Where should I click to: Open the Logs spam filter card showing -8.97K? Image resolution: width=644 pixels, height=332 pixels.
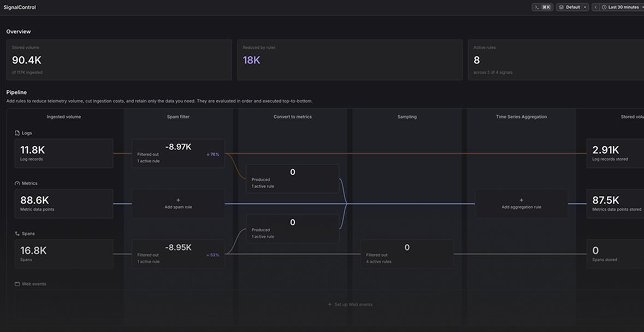(178, 154)
